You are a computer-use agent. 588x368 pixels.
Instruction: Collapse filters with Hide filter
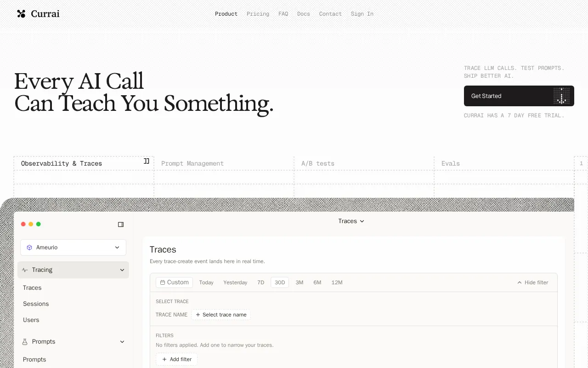pos(533,282)
